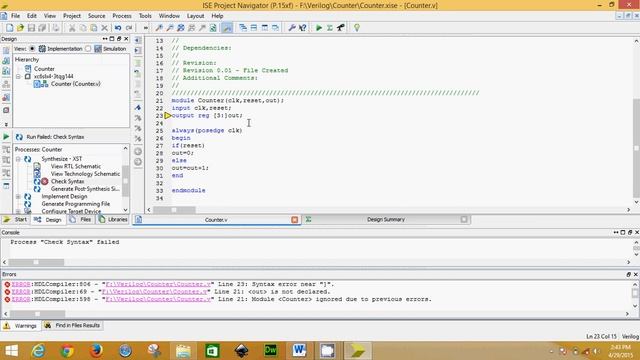Select Counter (Counter.v) in the hierarchy
This screenshot has height=360, width=640.
pos(76,84)
